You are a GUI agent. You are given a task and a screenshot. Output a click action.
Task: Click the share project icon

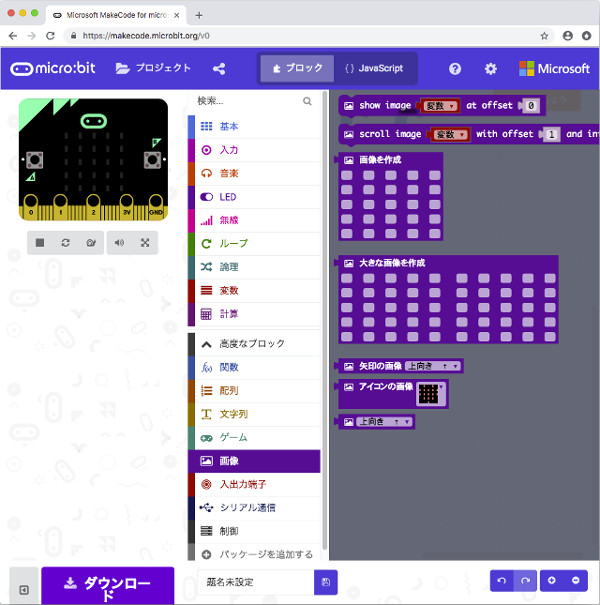(x=219, y=69)
